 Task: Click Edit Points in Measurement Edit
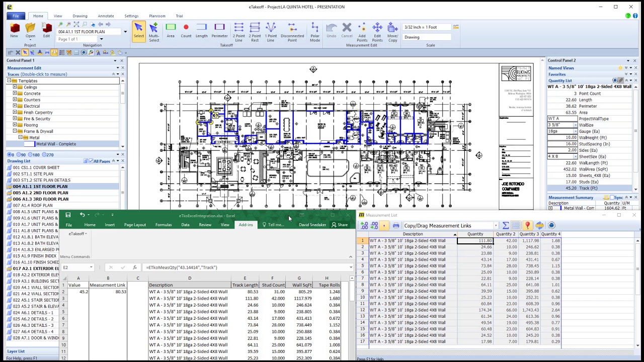pos(377,32)
